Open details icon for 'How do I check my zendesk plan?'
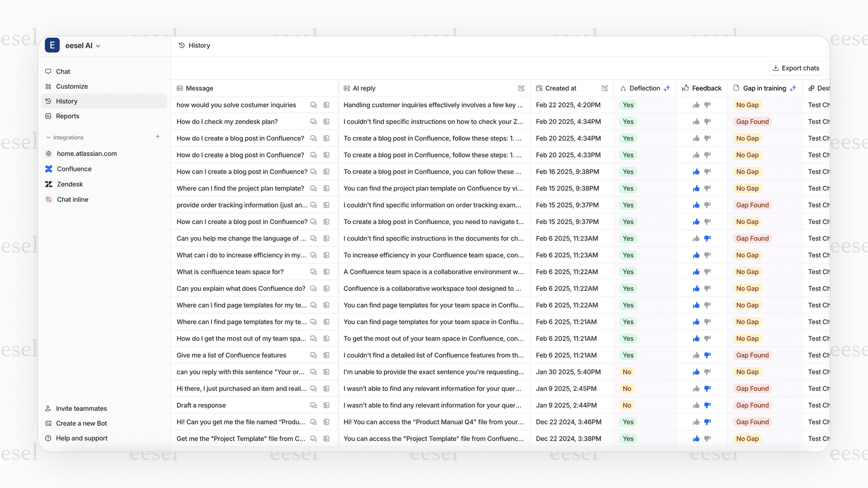This screenshot has height=488, width=868. pos(327,122)
